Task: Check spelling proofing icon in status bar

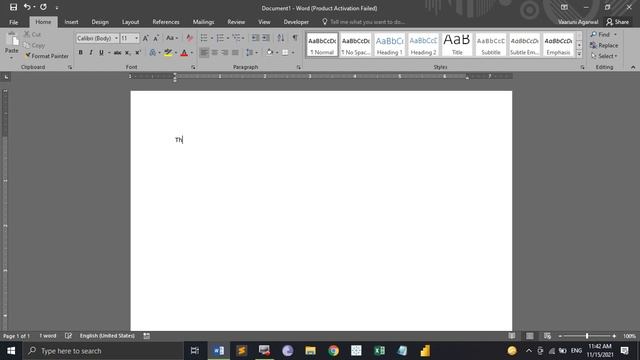Action: (x=68, y=336)
